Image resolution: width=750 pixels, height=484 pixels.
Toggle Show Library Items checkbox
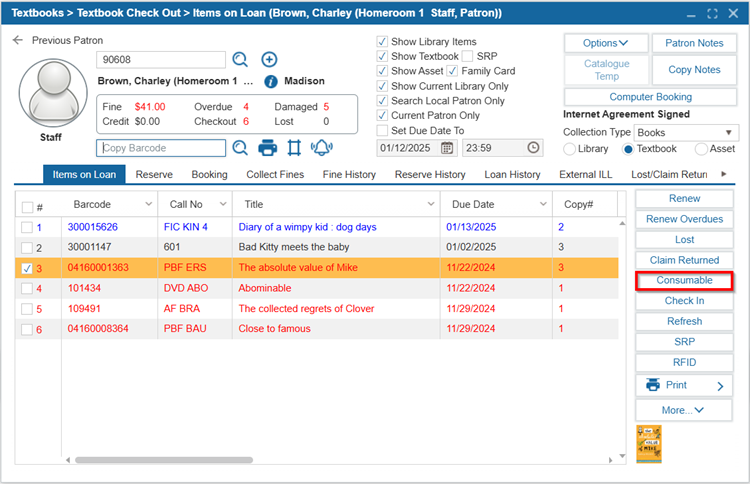[382, 42]
